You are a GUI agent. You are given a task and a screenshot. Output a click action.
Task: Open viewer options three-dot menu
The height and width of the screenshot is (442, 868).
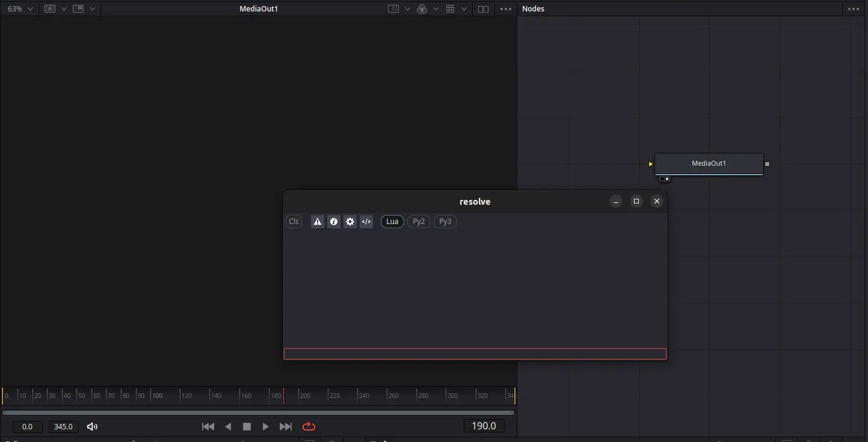(x=506, y=9)
